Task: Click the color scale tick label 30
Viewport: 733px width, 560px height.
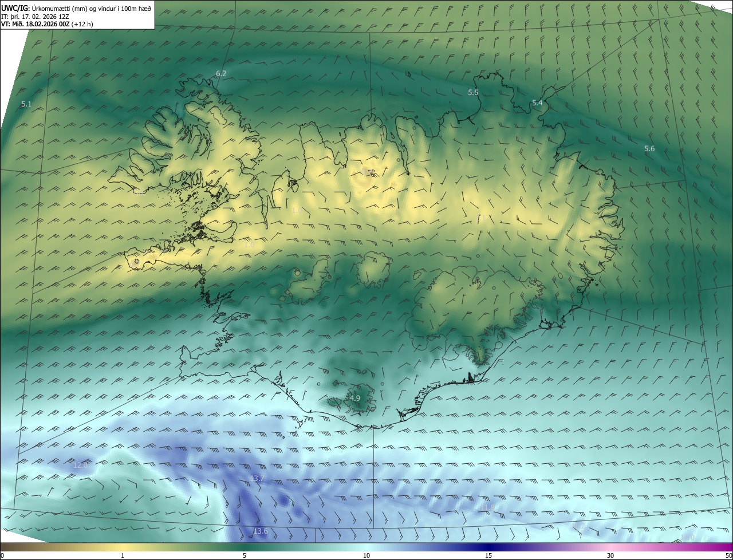Action: 610,555
